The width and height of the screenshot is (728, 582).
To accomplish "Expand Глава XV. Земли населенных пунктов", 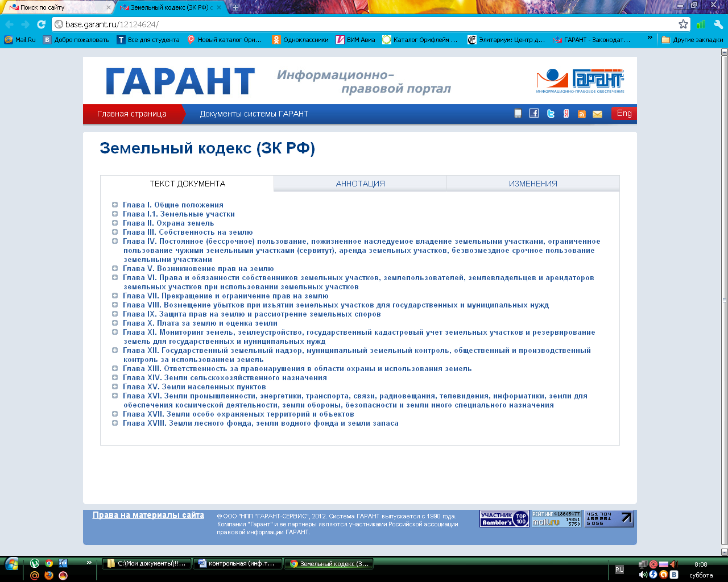I will tap(115, 386).
